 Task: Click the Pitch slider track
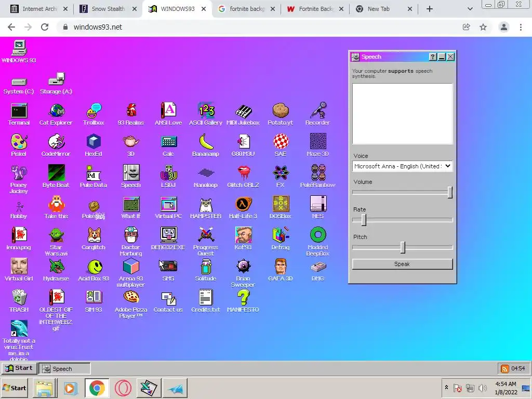402,247
